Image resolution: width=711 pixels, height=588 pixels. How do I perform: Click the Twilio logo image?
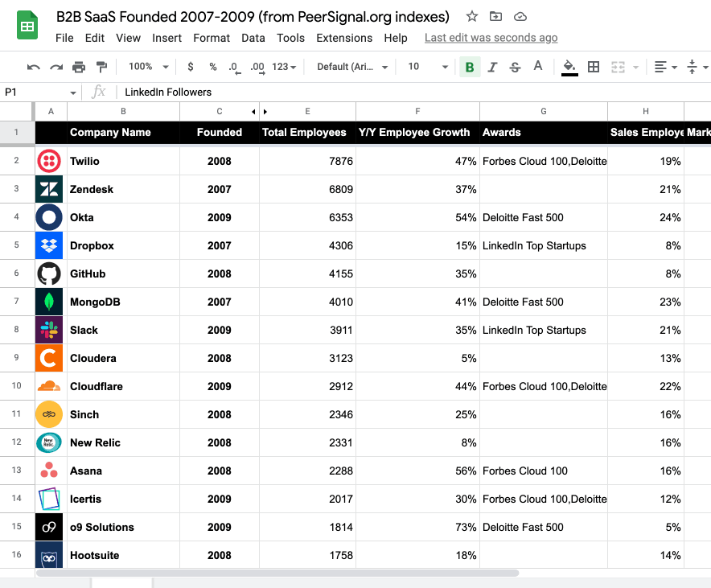coord(49,161)
